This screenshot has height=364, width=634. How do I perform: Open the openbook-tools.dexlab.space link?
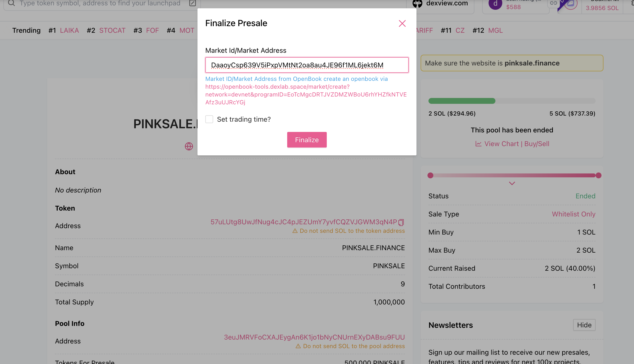306,94
